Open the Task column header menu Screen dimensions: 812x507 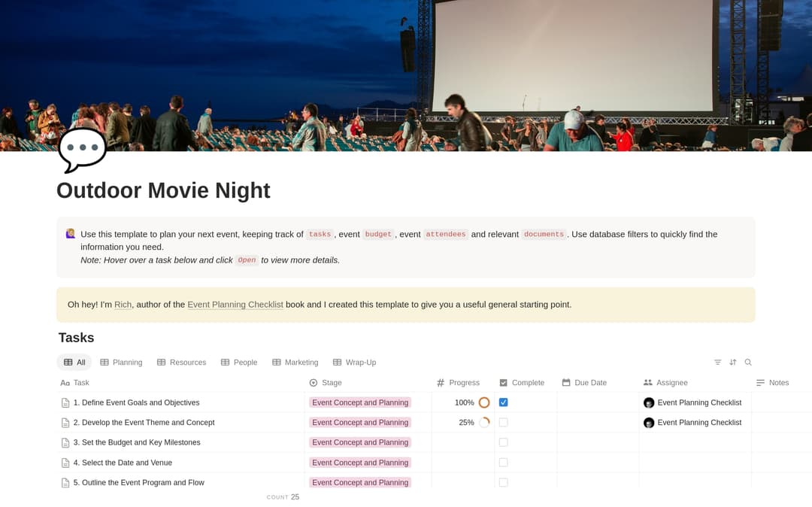[x=74, y=383]
